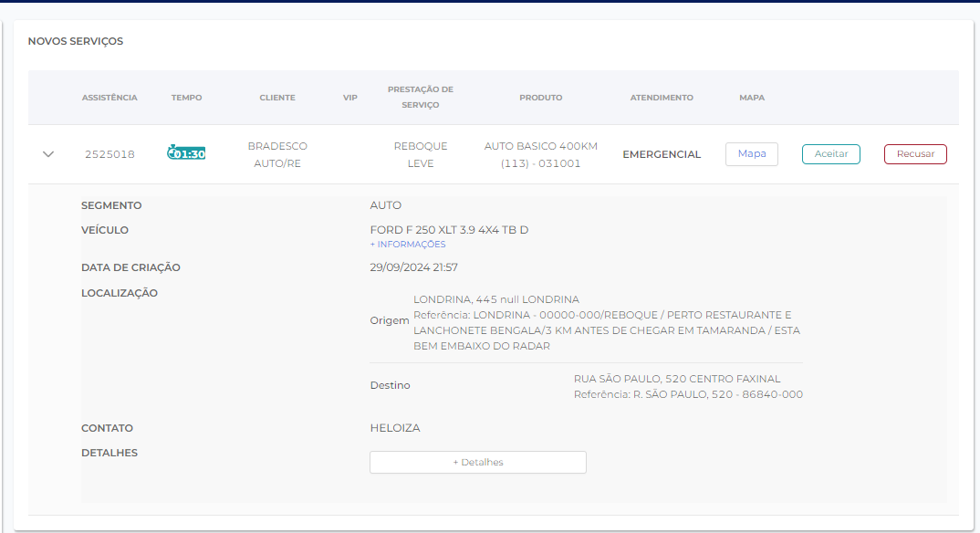Click the Tempo column header
Screen dimensions: 980x533
(x=186, y=98)
